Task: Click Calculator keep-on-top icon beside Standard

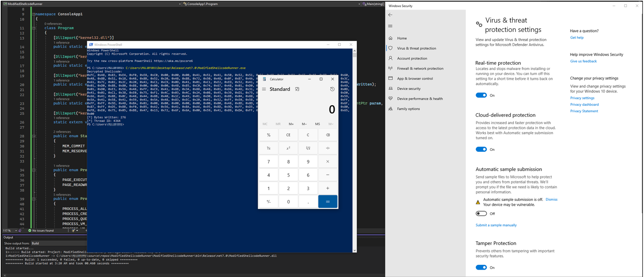Action: 297,89
